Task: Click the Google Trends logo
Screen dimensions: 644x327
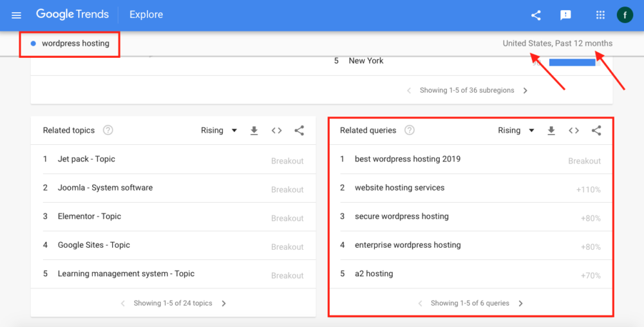Action: (72, 14)
